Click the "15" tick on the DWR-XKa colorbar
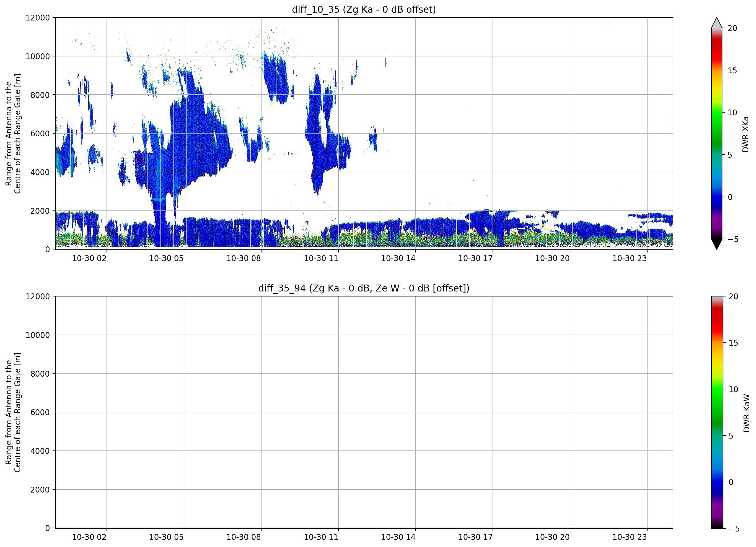 click(x=732, y=71)
